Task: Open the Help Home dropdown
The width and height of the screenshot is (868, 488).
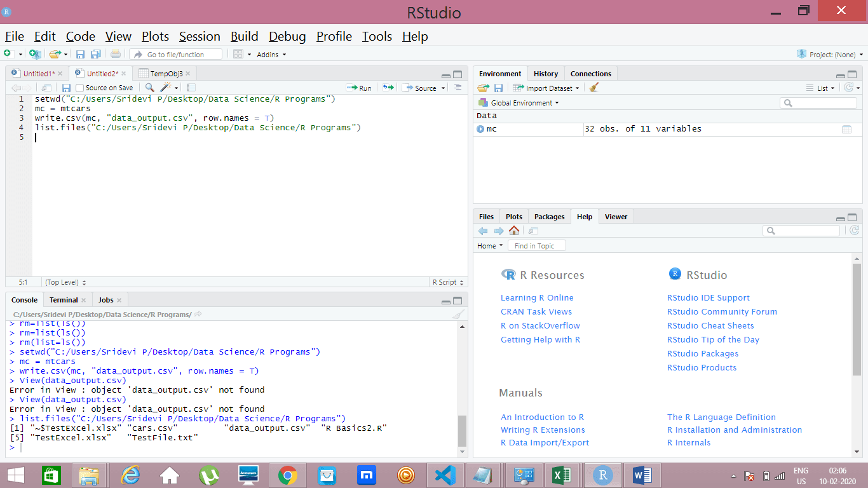Action: point(490,246)
